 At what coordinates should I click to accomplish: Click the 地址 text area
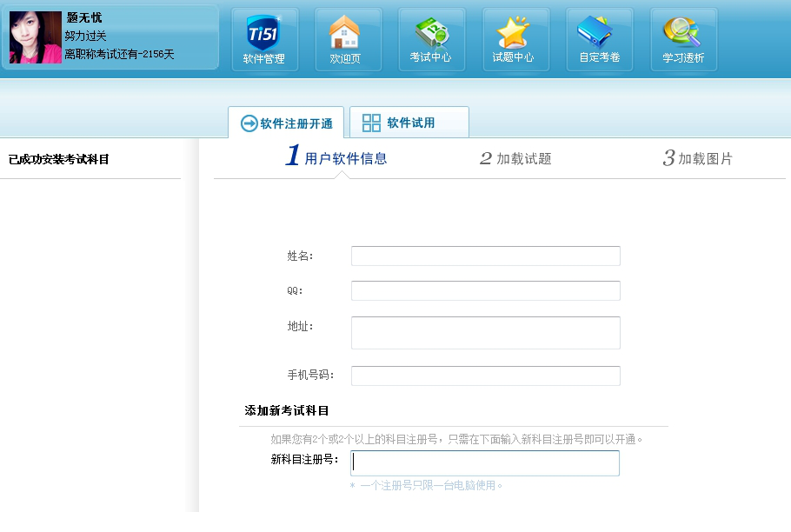click(x=485, y=332)
